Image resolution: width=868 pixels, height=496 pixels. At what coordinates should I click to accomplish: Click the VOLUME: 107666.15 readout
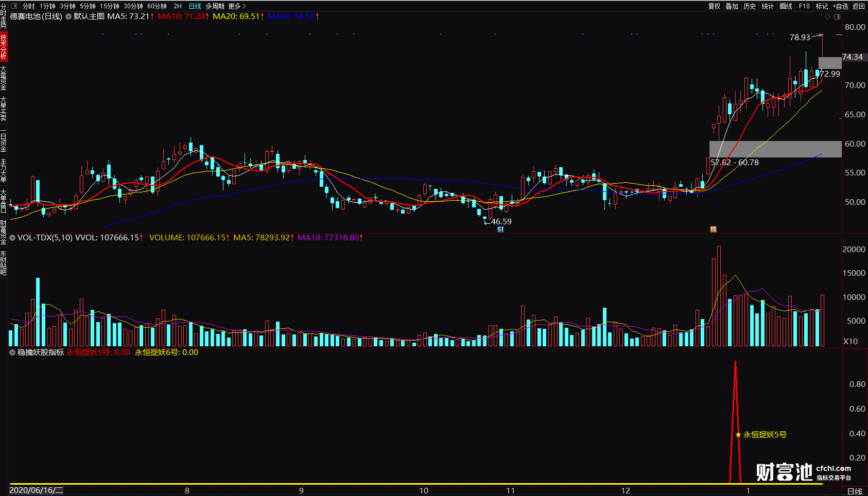point(189,238)
